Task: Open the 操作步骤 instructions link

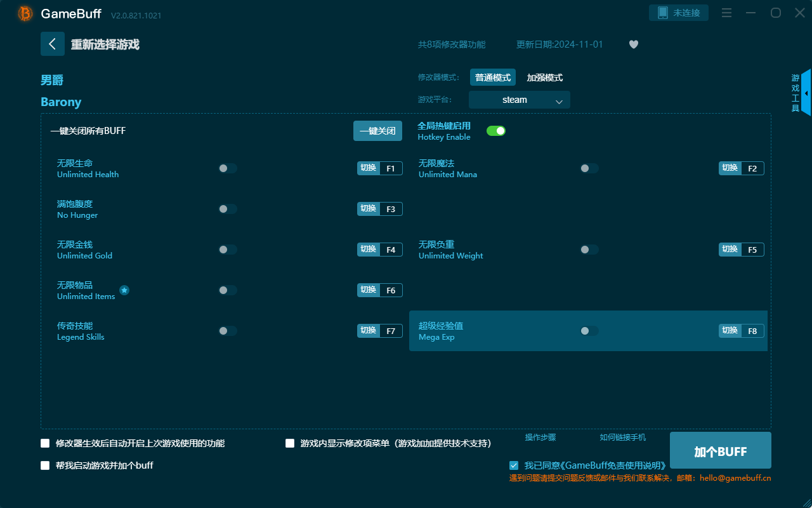Action: click(539, 438)
